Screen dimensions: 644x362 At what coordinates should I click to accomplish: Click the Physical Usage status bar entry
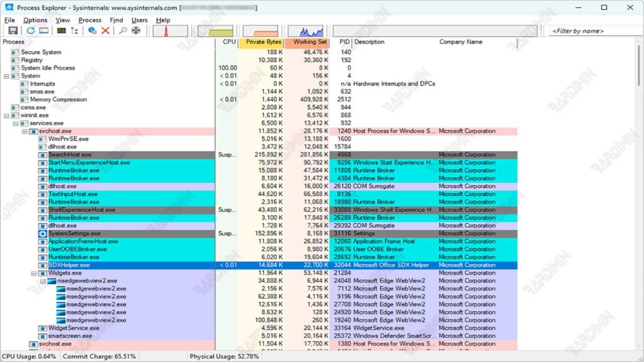coord(225,356)
